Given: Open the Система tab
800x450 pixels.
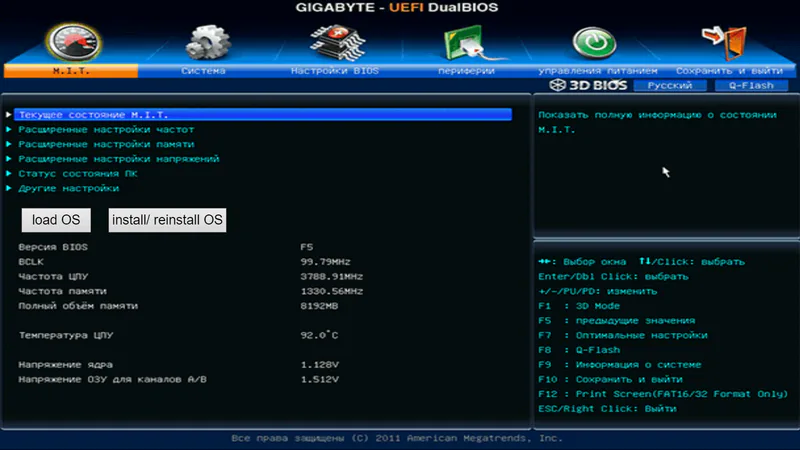Looking at the screenshot, I should point(203,71).
